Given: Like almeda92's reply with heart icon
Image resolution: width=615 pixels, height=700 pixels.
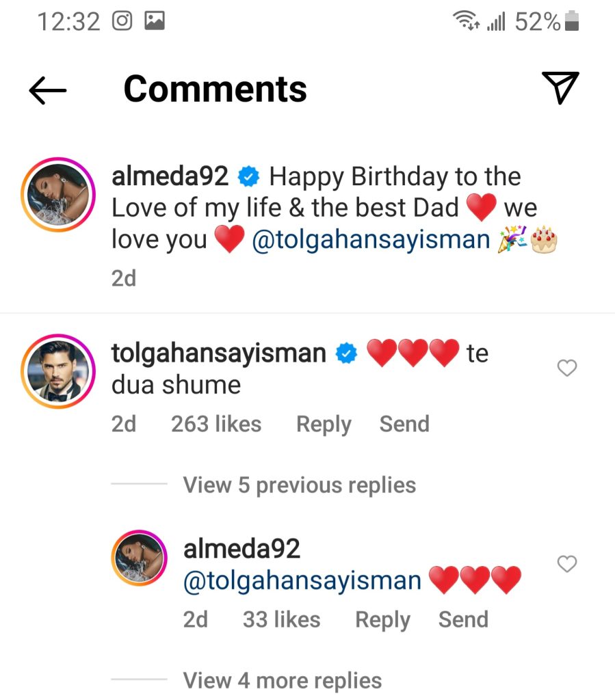Looking at the screenshot, I should tap(567, 564).
